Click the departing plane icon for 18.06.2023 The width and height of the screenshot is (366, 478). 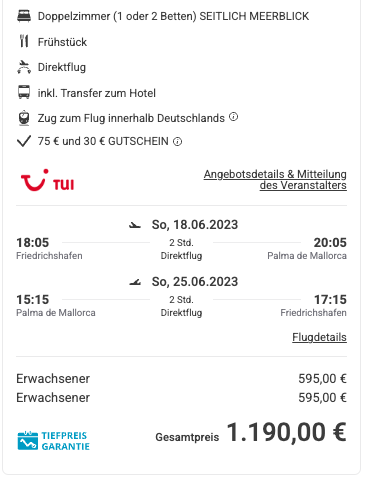click(x=135, y=226)
